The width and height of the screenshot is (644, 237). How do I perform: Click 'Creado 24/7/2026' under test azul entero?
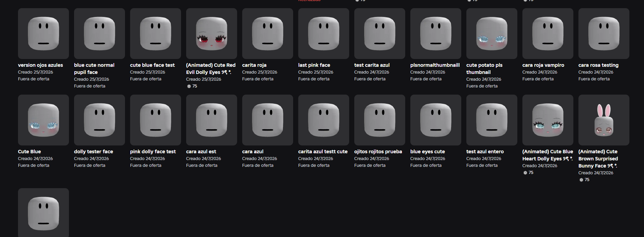pos(484,159)
